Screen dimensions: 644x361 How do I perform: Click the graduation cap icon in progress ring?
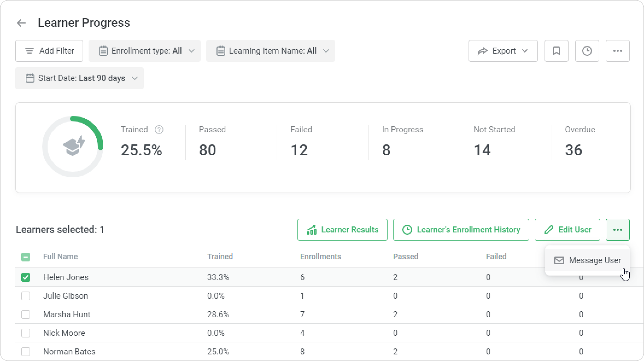click(73, 146)
